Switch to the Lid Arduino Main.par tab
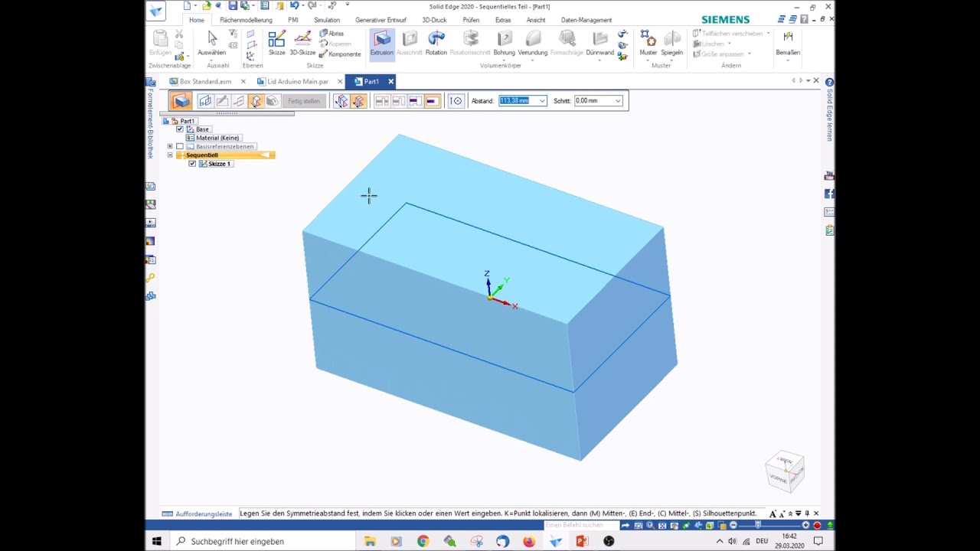Viewport: 980px width, 551px height. coord(298,81)
